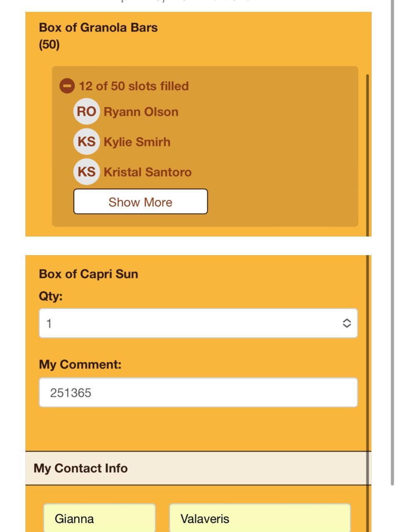Viewport: 397px width, 532px height.
Task: Click the "My Comment:" label
Action: [80, 365]
